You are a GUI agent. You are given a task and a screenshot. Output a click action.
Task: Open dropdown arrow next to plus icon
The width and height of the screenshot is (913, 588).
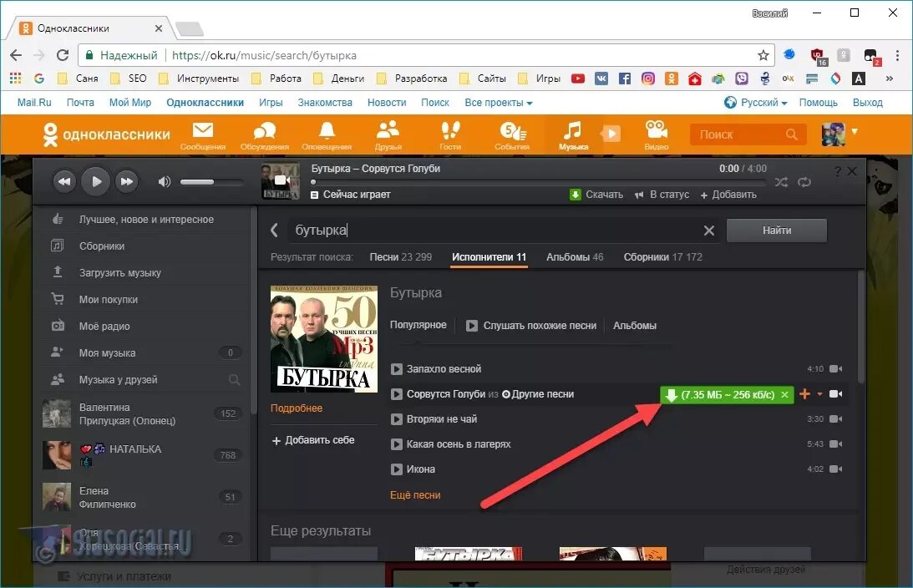[x=819, y=394]
